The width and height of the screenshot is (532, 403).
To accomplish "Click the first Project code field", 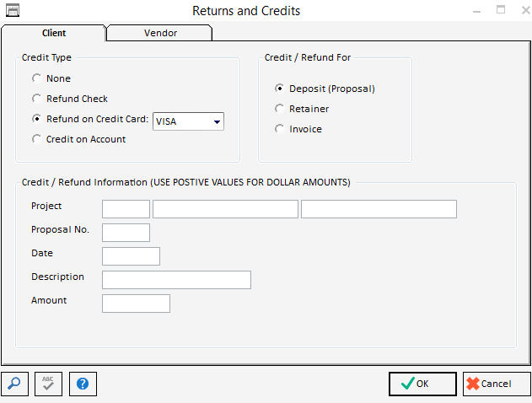I will click(x=126, y=209).
